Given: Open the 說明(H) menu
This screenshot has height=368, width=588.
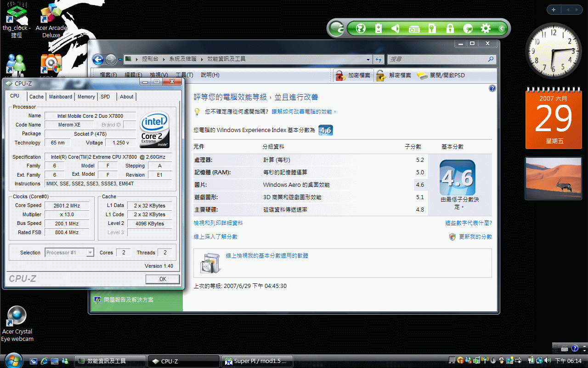Looking at the screenshot, I should (x=210, y=75).
